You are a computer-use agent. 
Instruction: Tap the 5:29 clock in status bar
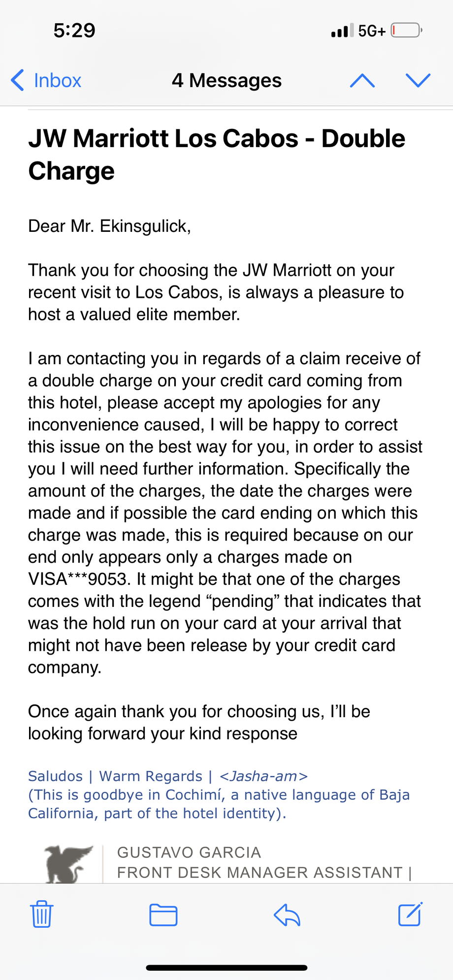point(74,31)
